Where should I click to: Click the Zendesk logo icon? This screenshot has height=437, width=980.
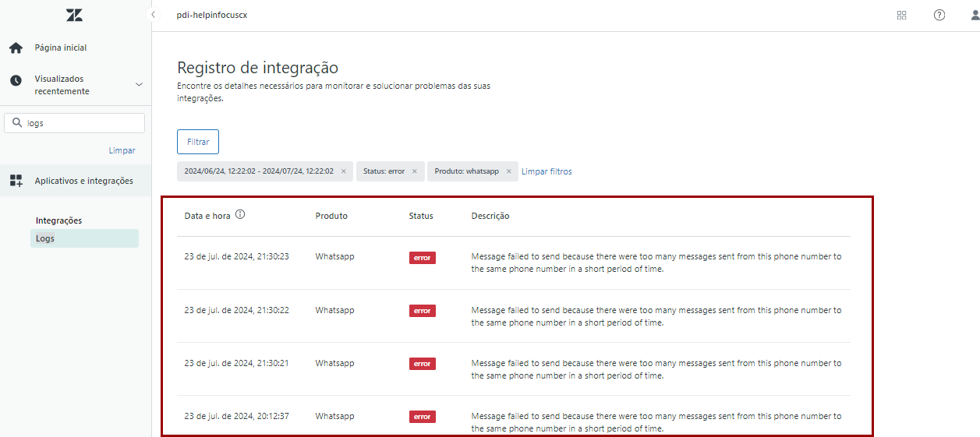(74, 15)
